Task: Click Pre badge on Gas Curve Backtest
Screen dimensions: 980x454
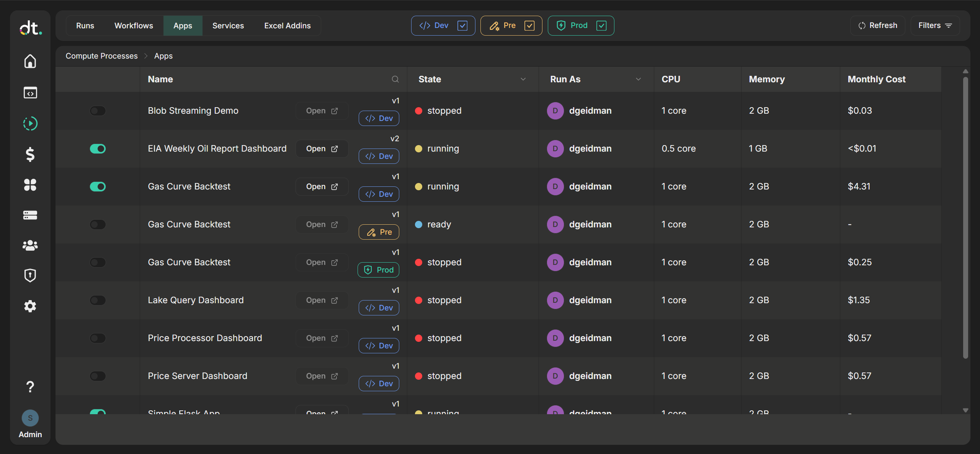Action: [x=379, y=232]
